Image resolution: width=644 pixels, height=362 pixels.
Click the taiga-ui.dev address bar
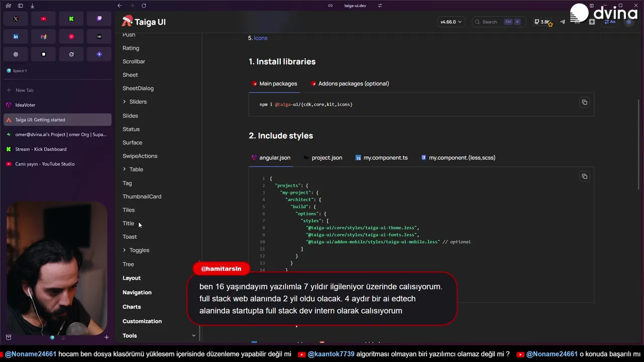coord(355,6)
